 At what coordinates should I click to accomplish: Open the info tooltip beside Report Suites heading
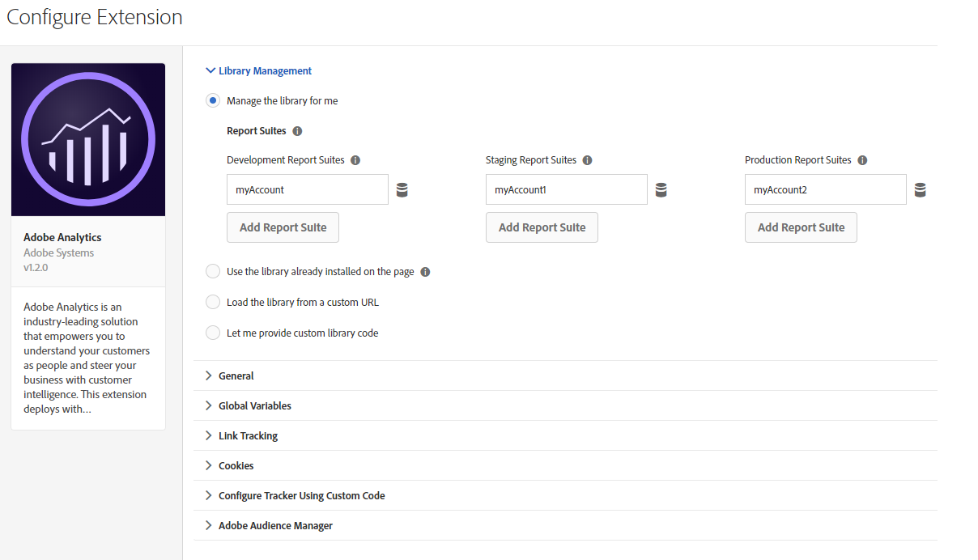297,130
